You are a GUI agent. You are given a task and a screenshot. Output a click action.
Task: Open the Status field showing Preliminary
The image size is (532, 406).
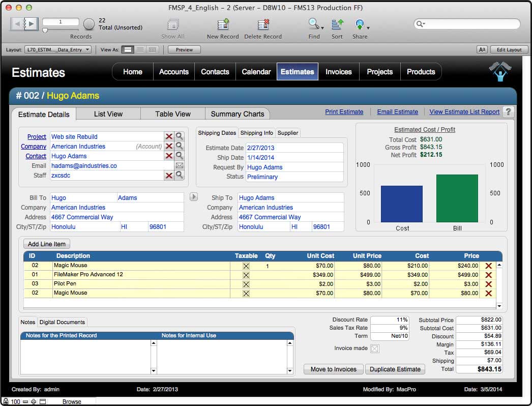tap(294, 177)
